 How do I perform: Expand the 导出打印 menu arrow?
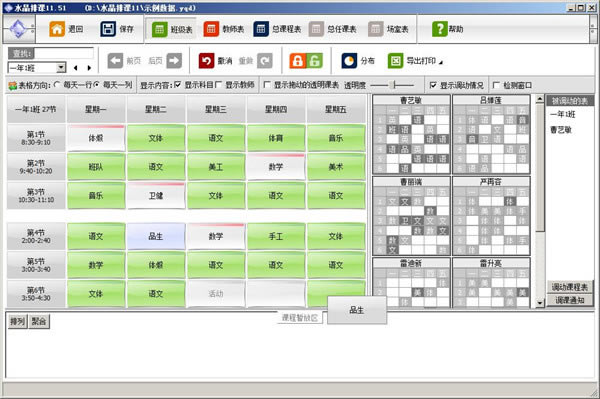[x=440, y=62]
